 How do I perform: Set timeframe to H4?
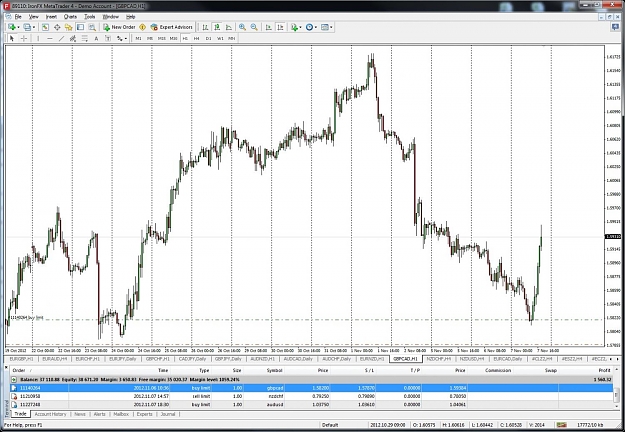tap(197, 38)
